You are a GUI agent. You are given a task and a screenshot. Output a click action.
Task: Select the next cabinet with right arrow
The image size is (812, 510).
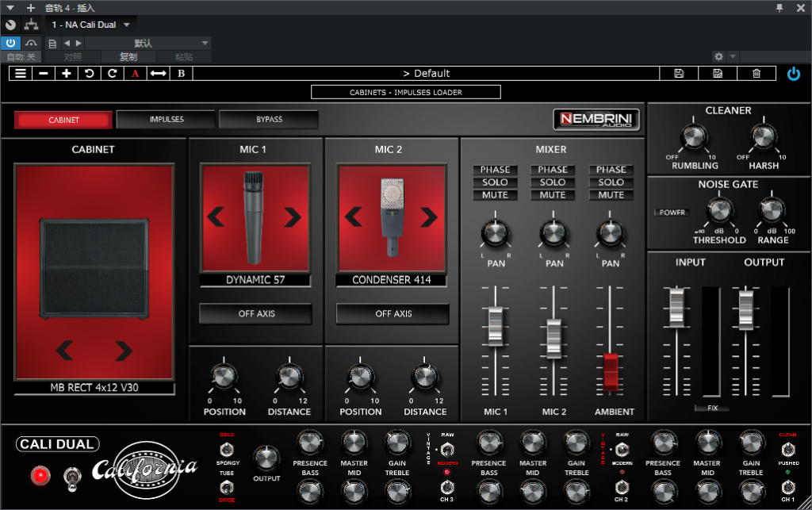tap(124, 351)
